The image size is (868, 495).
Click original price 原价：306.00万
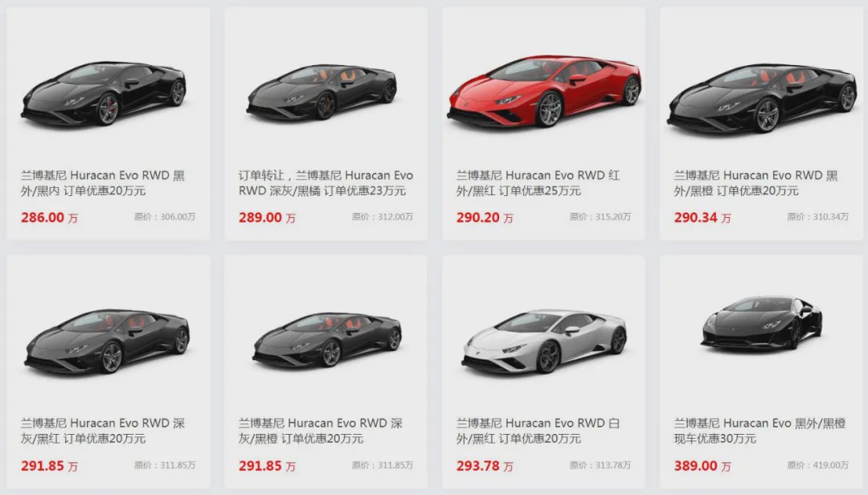pos(165,216)
